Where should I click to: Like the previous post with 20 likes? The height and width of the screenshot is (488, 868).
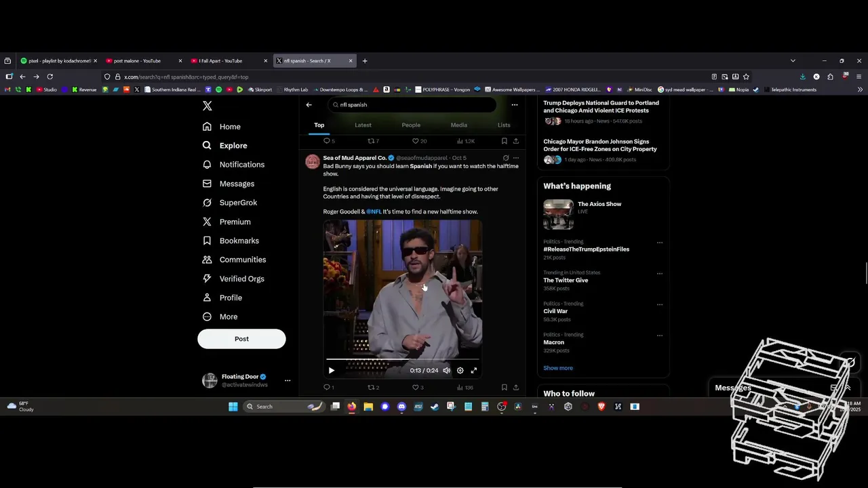[x=419, y=141]
